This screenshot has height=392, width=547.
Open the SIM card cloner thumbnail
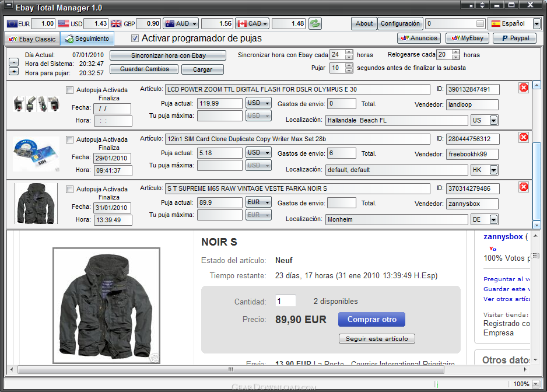tap(36, 154)
